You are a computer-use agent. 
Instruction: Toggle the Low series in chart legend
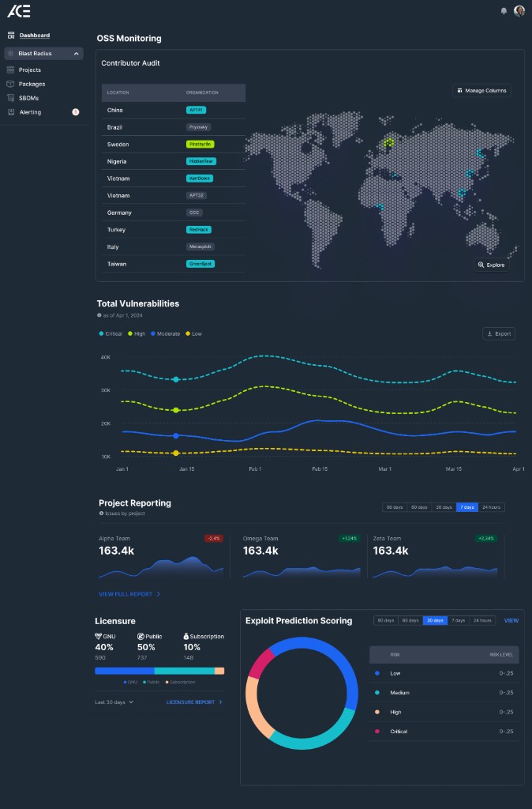pos(194,334)
